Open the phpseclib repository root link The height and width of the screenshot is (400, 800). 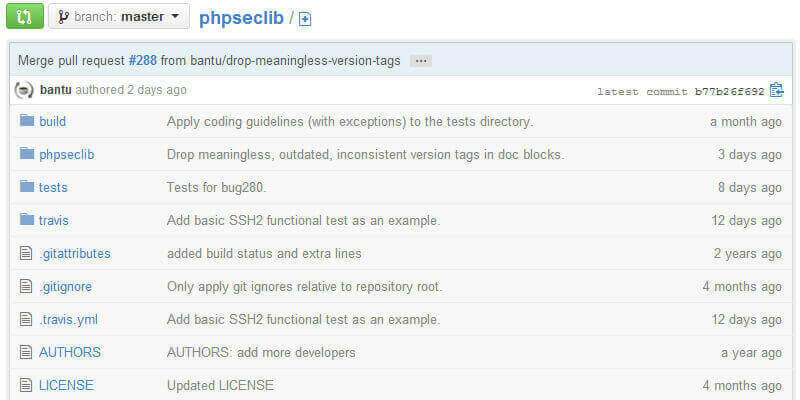point(241,17)
